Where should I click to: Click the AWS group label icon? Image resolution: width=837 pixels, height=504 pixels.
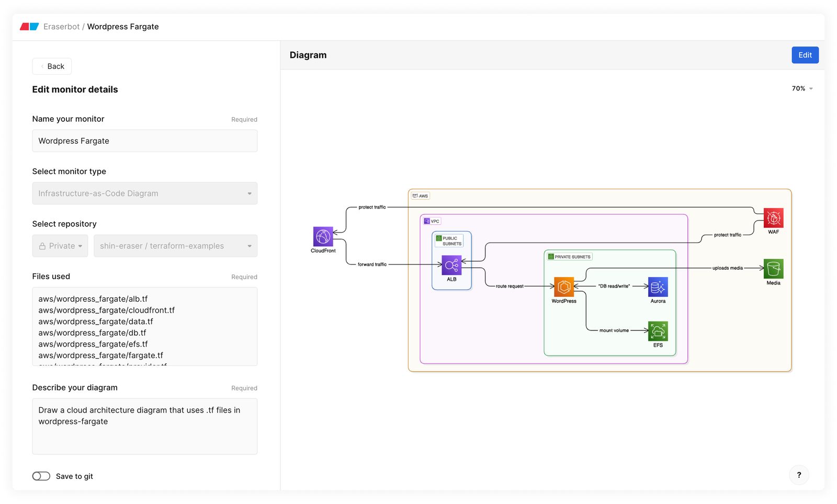pos(415,196)
